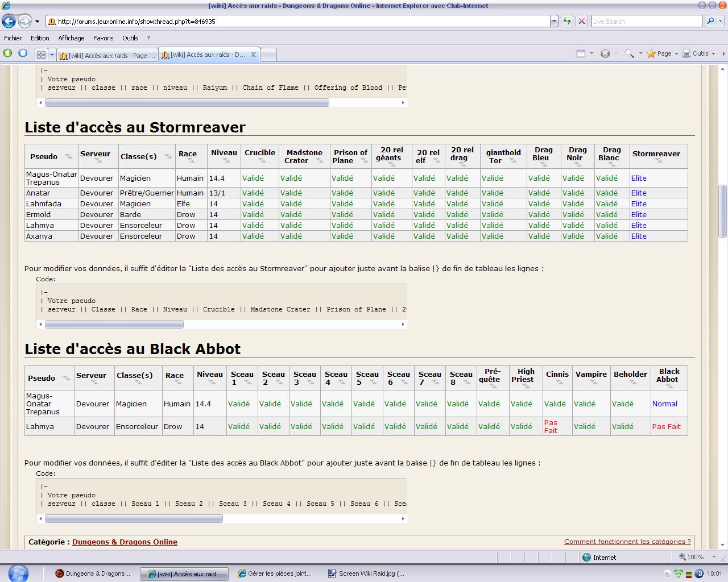Stop loading with the red X icon

(x=581, y=22)
